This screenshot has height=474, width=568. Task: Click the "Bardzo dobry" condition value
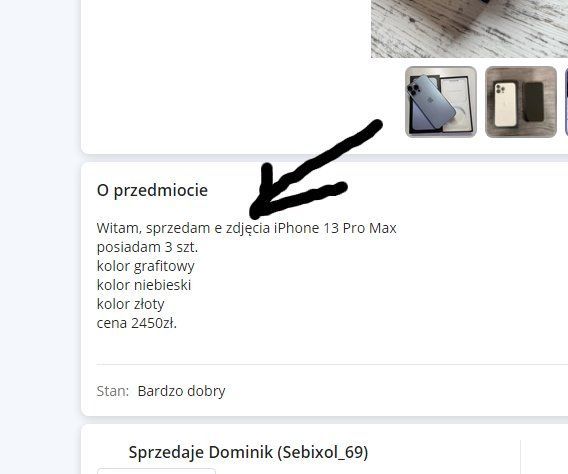click(x=181, y=391)
